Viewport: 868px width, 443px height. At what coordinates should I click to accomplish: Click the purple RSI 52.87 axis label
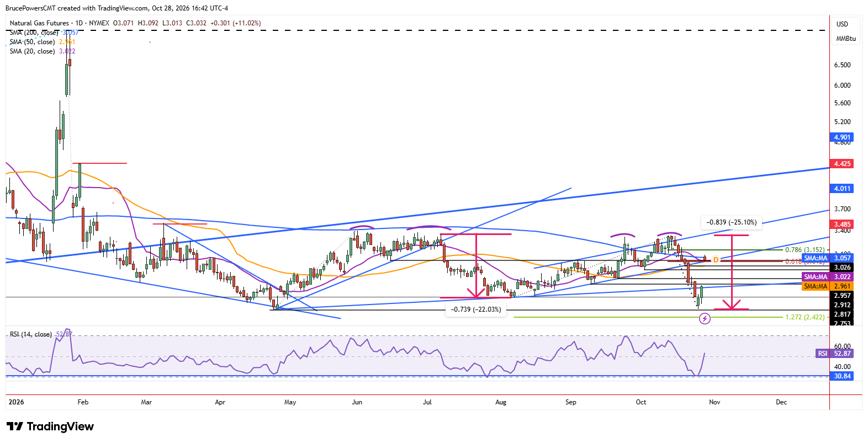tap(834, 354)
